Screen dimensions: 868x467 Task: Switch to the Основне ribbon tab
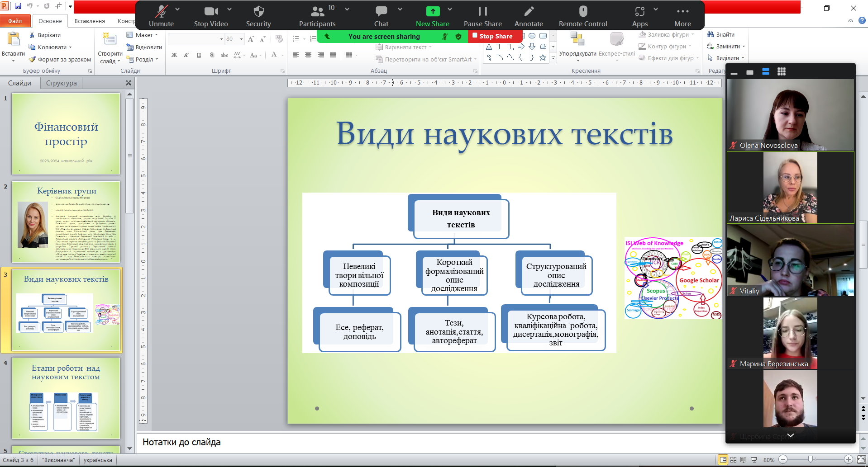50,21
